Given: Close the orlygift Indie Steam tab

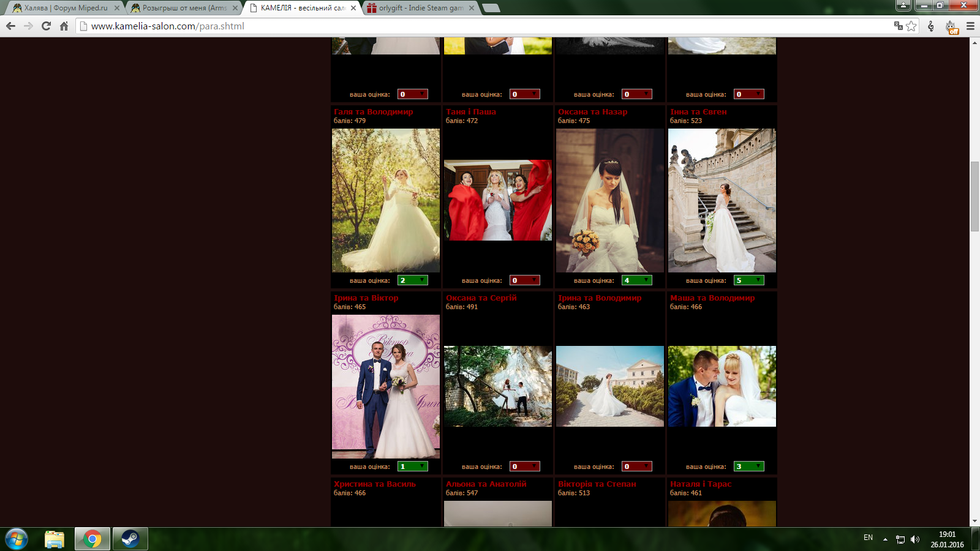Looking at the screenshot, I should pos(472,8).
